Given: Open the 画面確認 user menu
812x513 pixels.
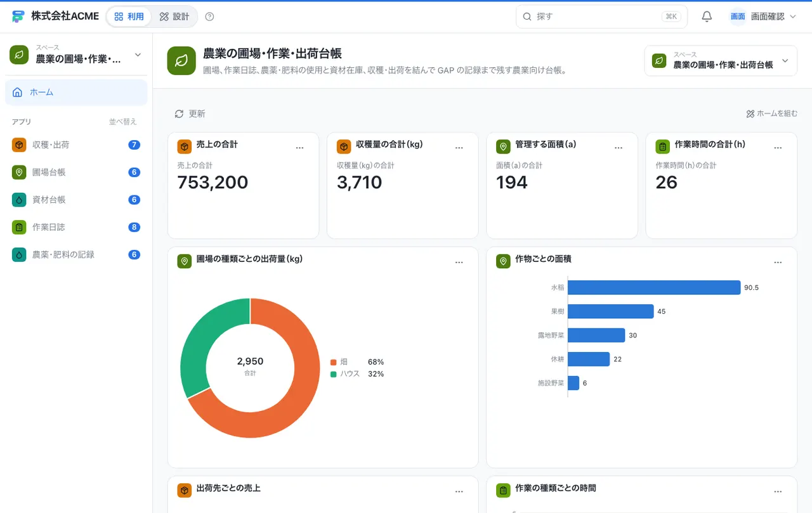Looking at the screenshot, I should (x=763, y=16).
